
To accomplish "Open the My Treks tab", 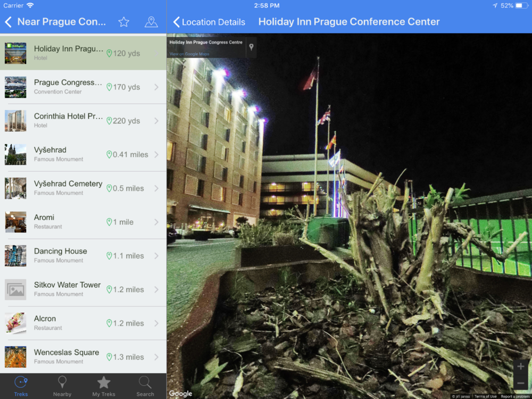I will coord(104,386).
